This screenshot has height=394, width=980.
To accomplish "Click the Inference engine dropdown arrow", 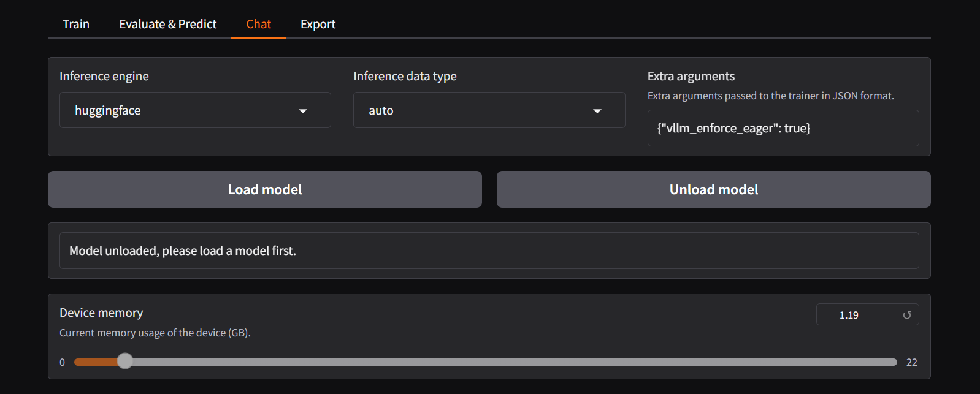I will click(x=302, y=111).
